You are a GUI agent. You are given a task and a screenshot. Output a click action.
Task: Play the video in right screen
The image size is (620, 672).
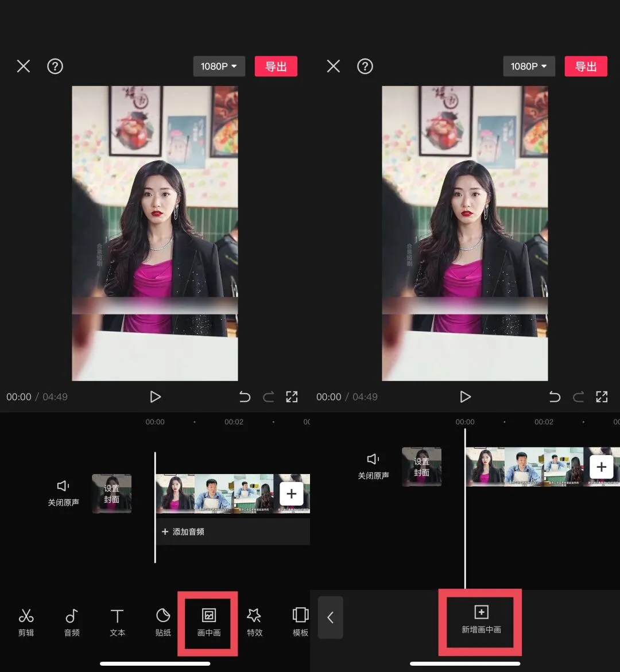click(465, 397)
